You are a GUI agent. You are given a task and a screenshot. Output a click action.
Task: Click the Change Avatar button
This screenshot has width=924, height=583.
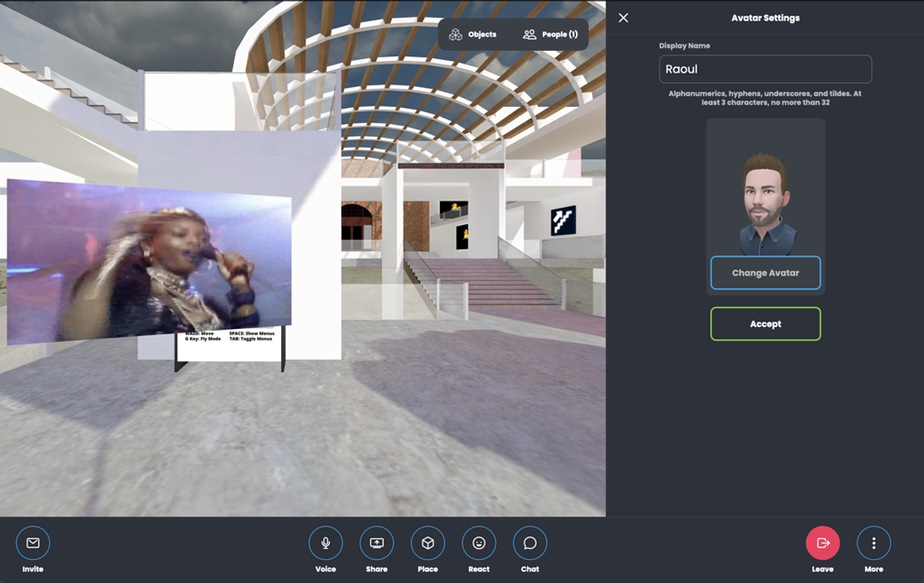coord(765,273)
